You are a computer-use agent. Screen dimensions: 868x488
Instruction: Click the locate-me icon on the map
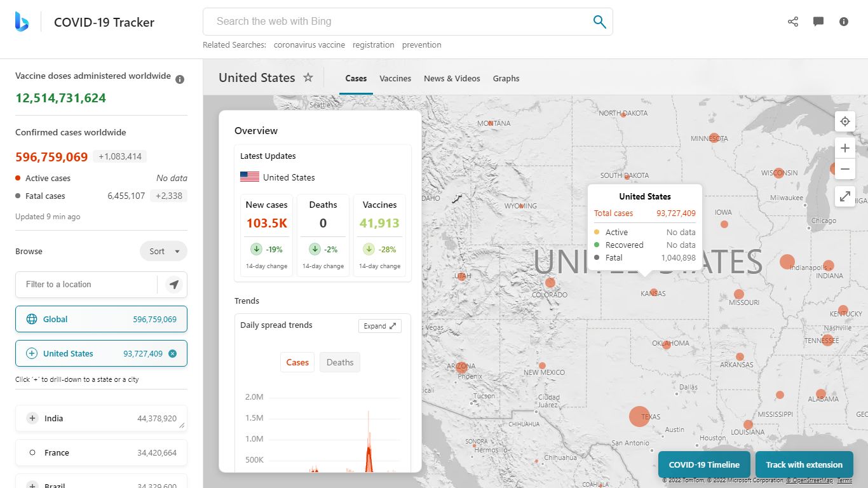pos(844,121)
